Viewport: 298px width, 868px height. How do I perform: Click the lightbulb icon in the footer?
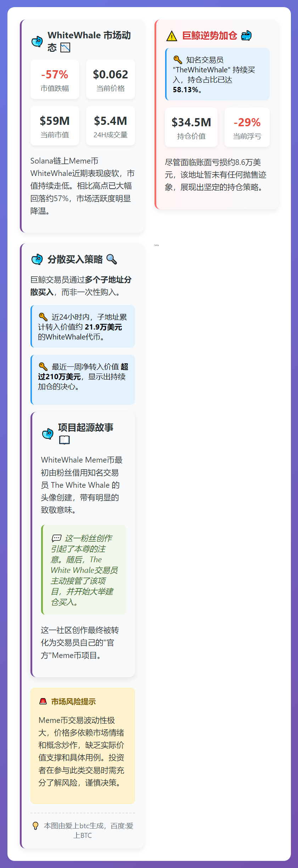tap(35, 826)
